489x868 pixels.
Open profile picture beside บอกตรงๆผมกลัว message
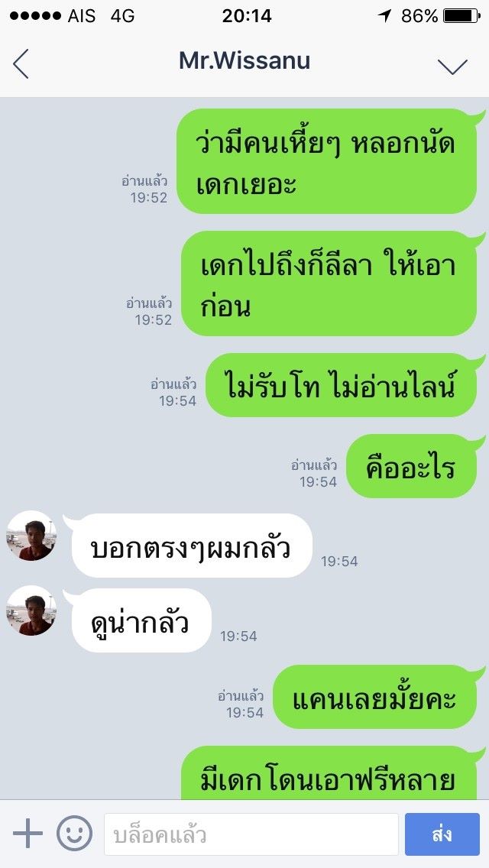31,536
